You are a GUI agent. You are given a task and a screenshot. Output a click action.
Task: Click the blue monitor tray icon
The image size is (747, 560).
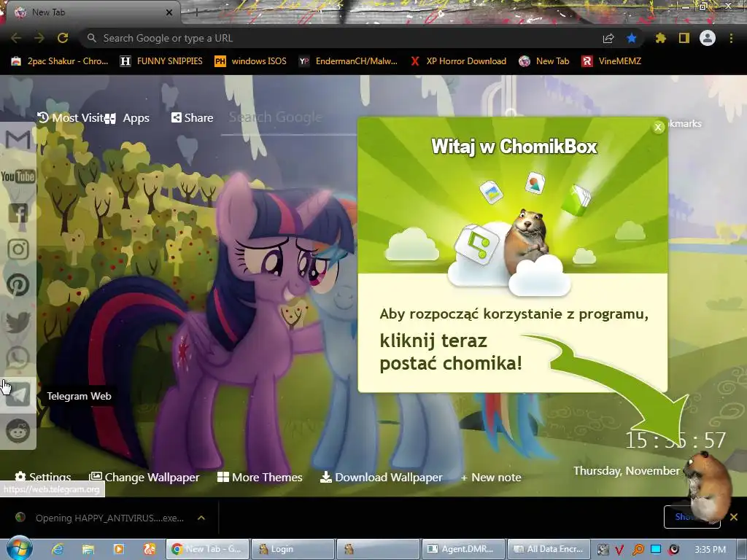point(656,549)
